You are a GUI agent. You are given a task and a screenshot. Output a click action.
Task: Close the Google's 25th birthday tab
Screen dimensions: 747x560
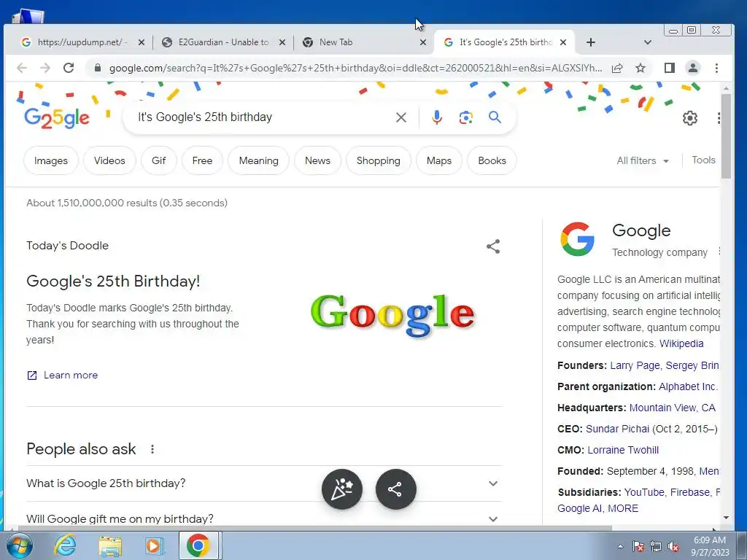(563, 42)
